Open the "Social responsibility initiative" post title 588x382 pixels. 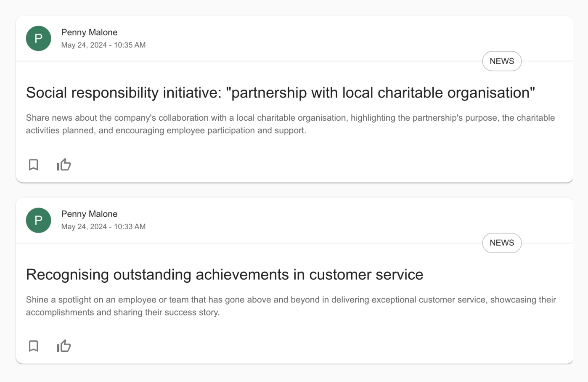click(x=280, y=93)
